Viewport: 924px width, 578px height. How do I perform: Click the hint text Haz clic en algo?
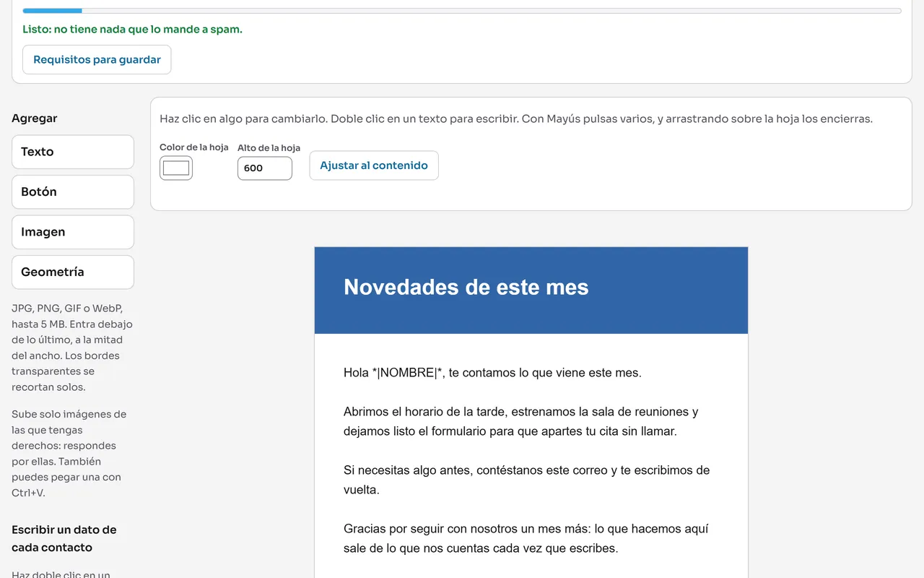(x=516, y=118)
